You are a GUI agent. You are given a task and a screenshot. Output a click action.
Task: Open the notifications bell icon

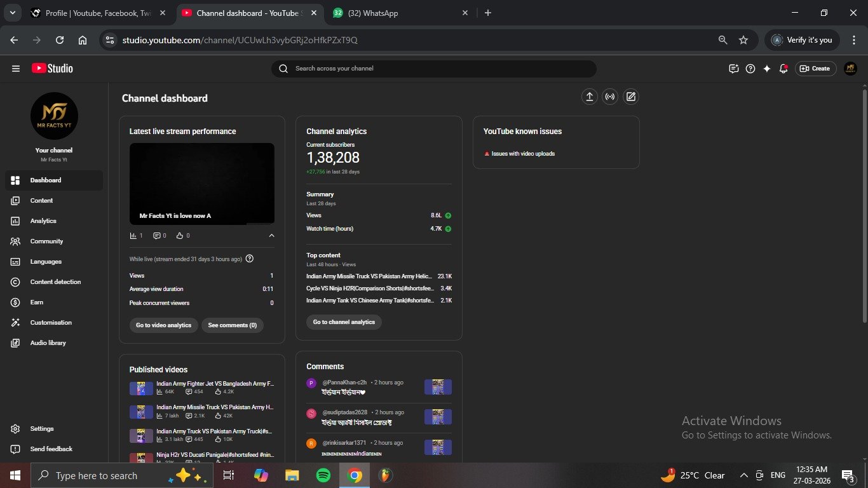point(783,69)
